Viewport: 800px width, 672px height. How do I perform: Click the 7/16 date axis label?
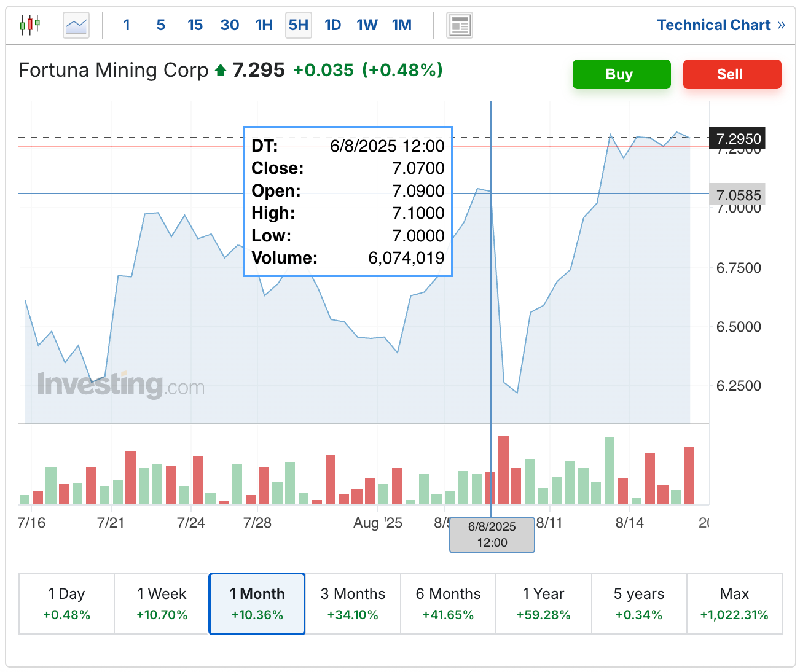(x=32, y=523)
